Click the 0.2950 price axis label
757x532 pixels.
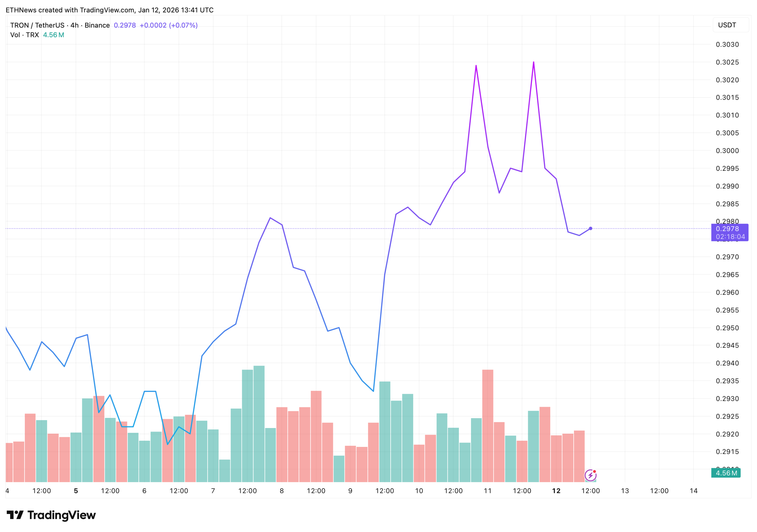pos(727,328)
